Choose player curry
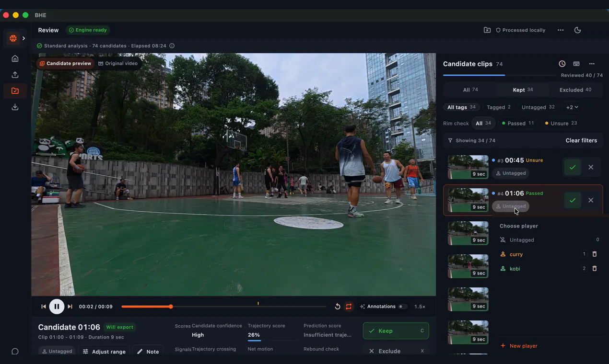609x364 pixels. pos(540,254)
